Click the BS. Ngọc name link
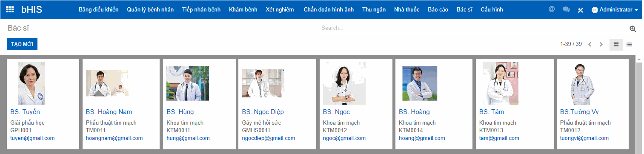644x154 pixels. 336,112
